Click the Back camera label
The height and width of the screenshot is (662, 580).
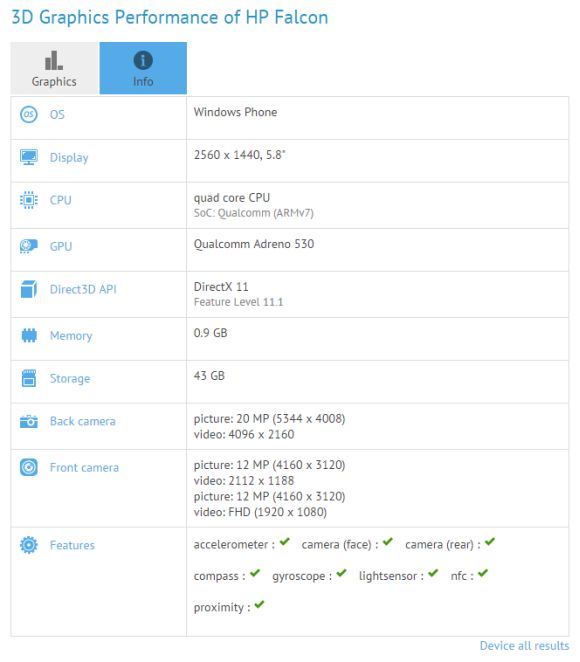point(83,421)
